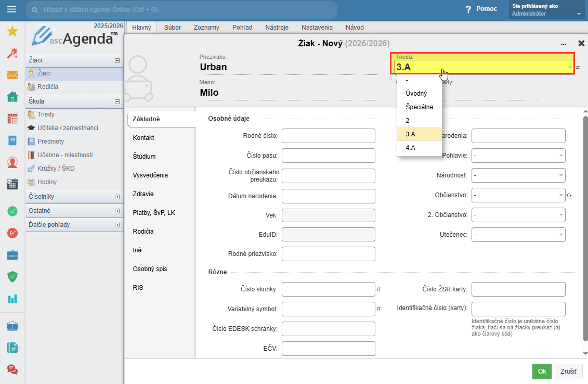Open the Utečenec dropdown

[518, 235]
